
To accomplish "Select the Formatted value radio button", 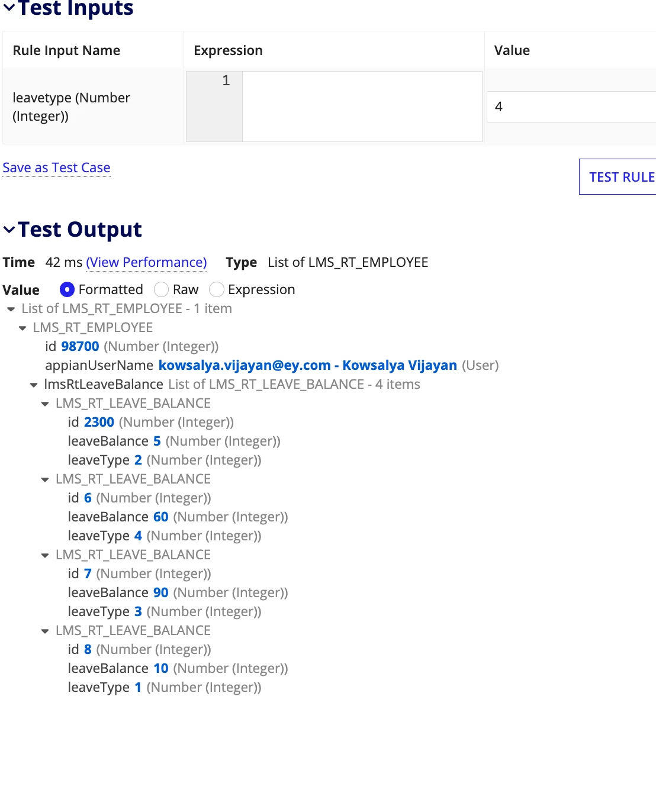I will (x=67, y=289).
